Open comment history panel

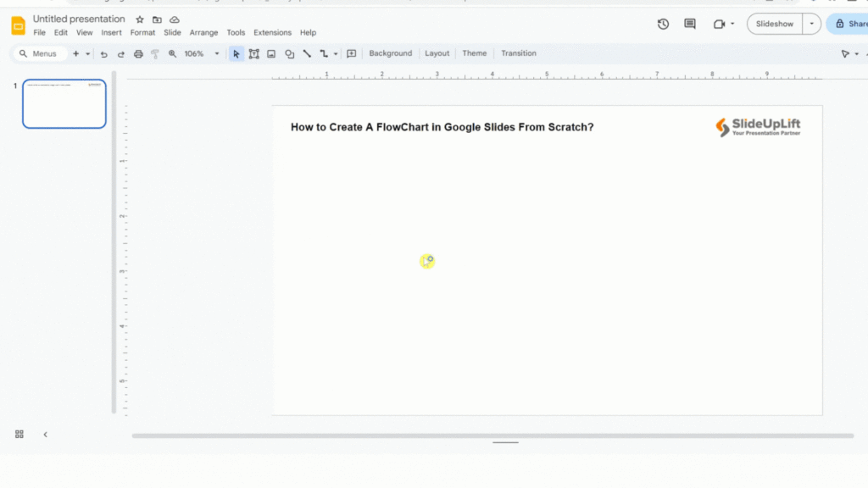tap(689, 24)
